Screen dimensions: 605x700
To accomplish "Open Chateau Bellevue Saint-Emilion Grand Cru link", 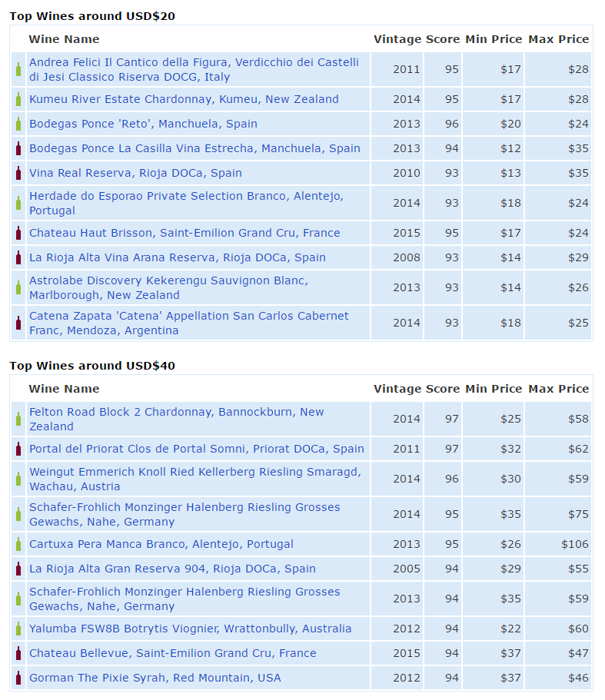I will pos(173,652).
